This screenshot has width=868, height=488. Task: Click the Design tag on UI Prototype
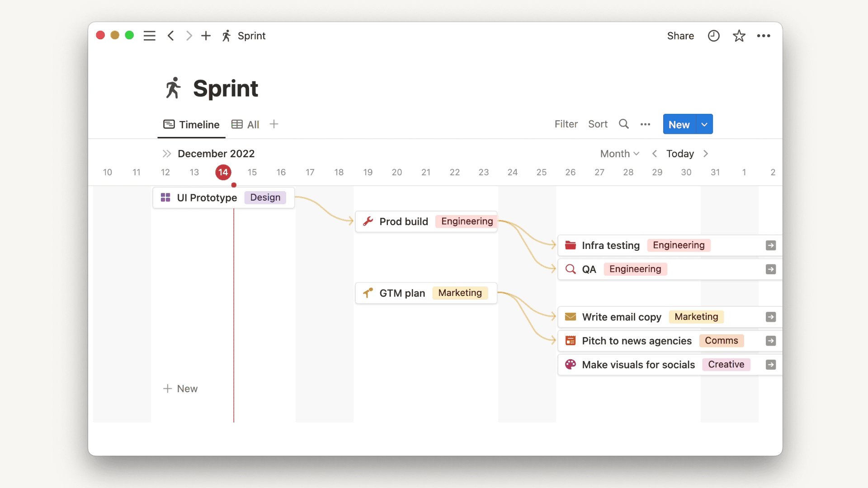[265, 197]
